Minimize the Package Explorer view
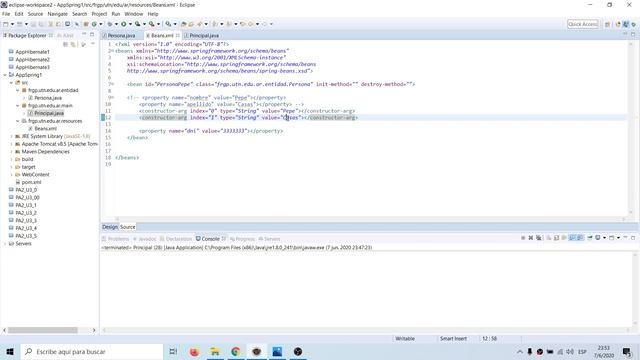This screenshot has height=360, width=640. coord(84,35)
